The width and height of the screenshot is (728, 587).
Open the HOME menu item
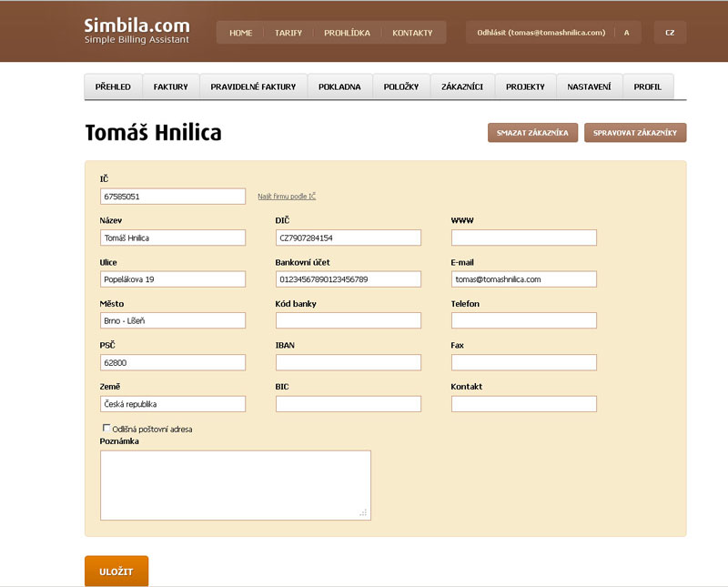pos(241,33)
